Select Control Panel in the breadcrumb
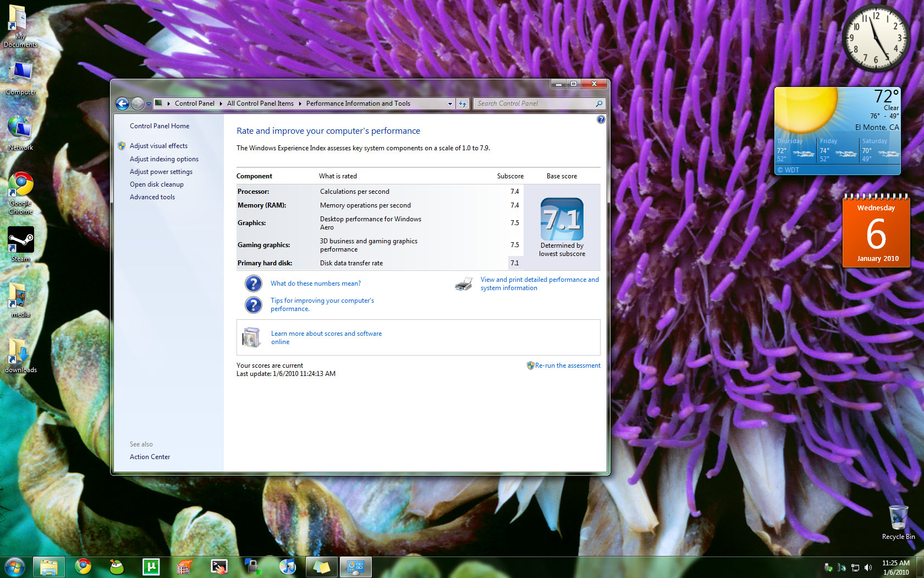This screenshot has width=924, height=578. tap(195, 103)
